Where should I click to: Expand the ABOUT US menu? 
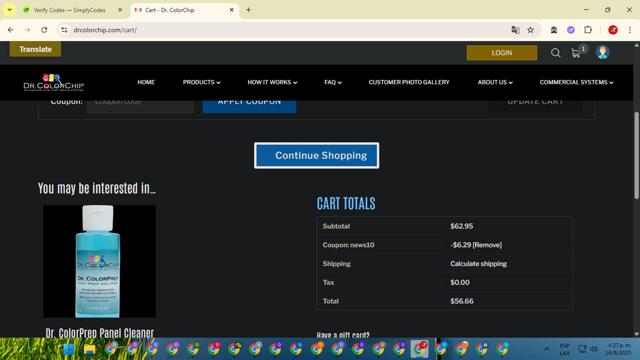495,82
